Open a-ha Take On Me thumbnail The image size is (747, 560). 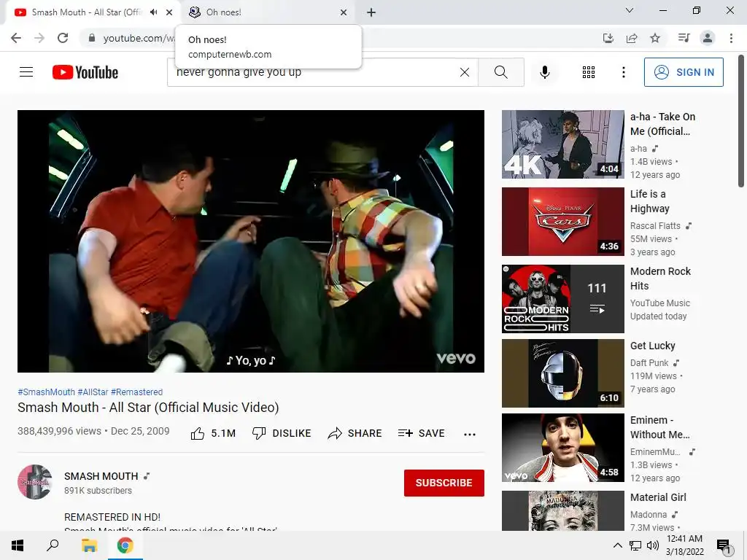pos(562,144)
